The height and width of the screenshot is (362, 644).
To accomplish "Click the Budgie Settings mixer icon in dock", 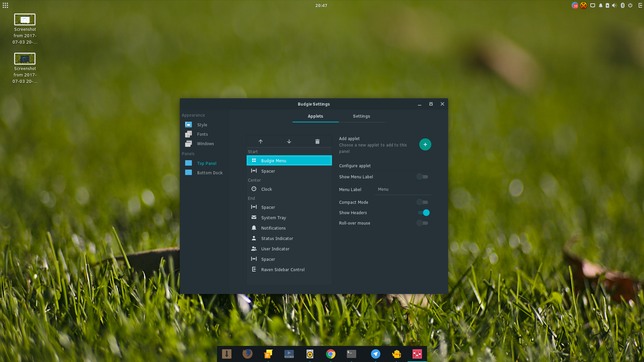I will (x=417, y=354).
